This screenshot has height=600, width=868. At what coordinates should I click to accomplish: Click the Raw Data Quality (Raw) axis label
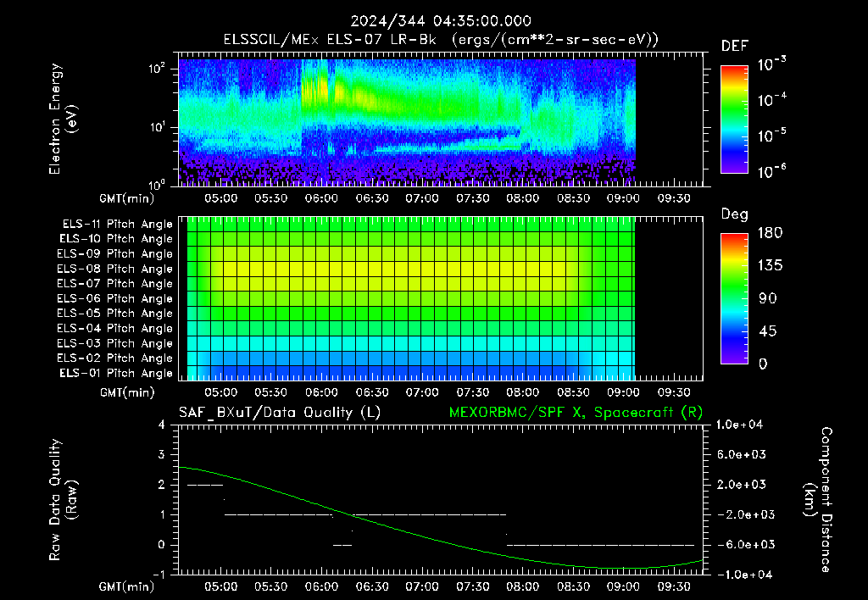point(63,500)
